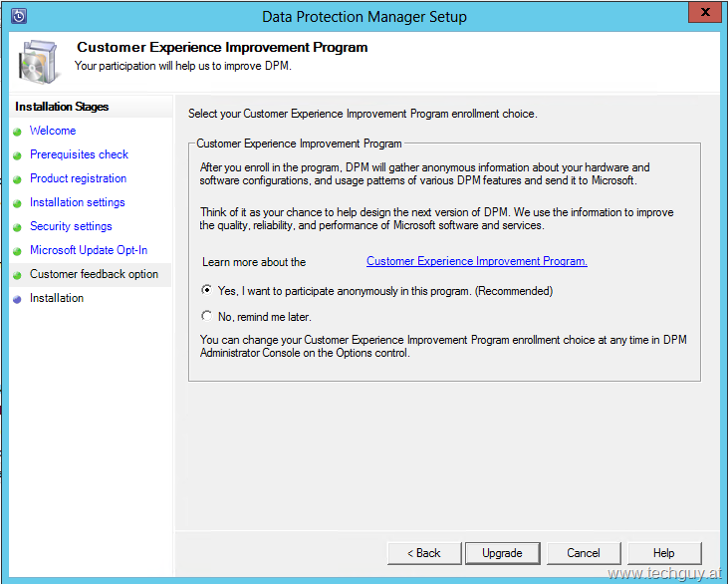Image resolution: width=728 pixels, height=584 pixels.
Task: Click the Upgrade button
Action: 502,553
